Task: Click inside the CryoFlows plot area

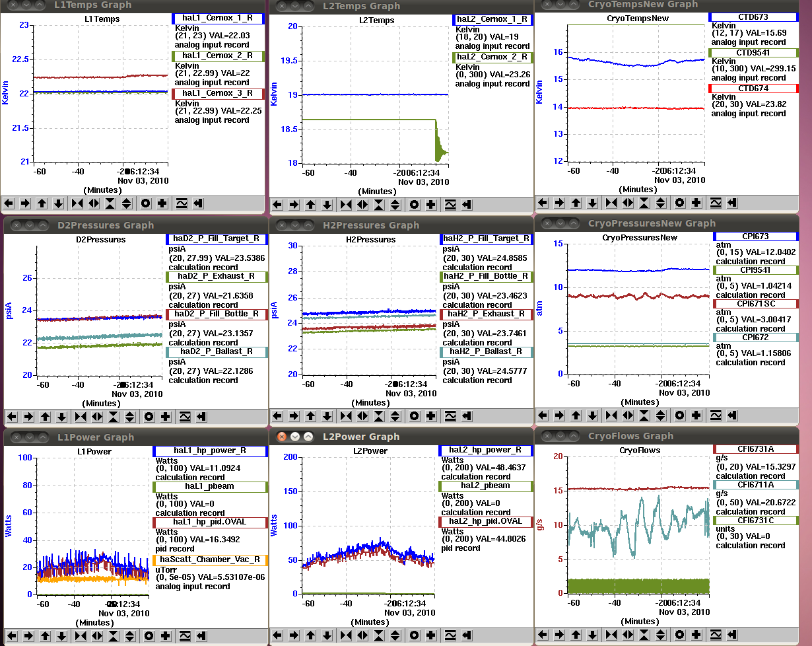Action: 638,525
